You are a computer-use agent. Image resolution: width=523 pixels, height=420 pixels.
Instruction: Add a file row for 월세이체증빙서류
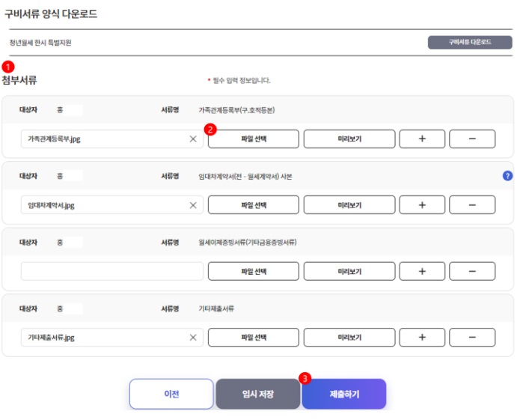click(422, 271)
